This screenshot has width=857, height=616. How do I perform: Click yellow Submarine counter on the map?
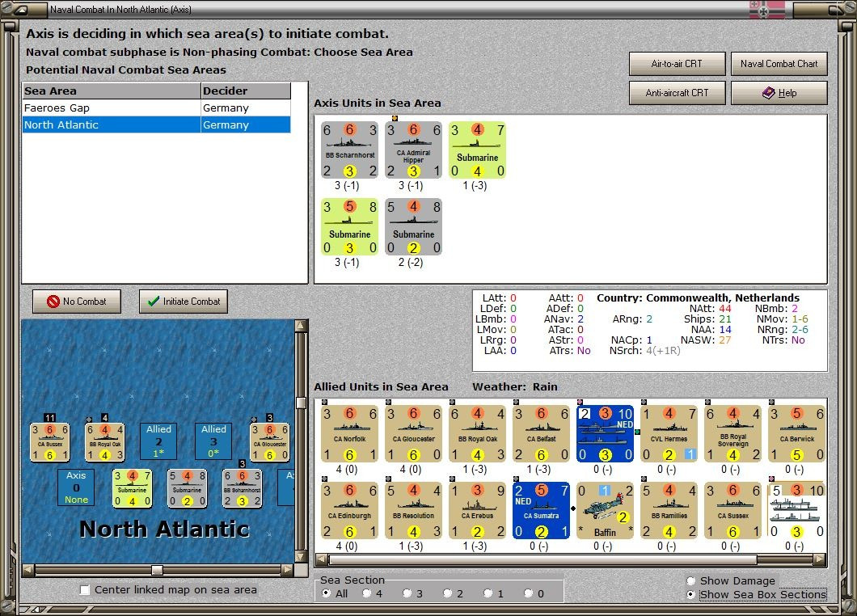[133, 488]
